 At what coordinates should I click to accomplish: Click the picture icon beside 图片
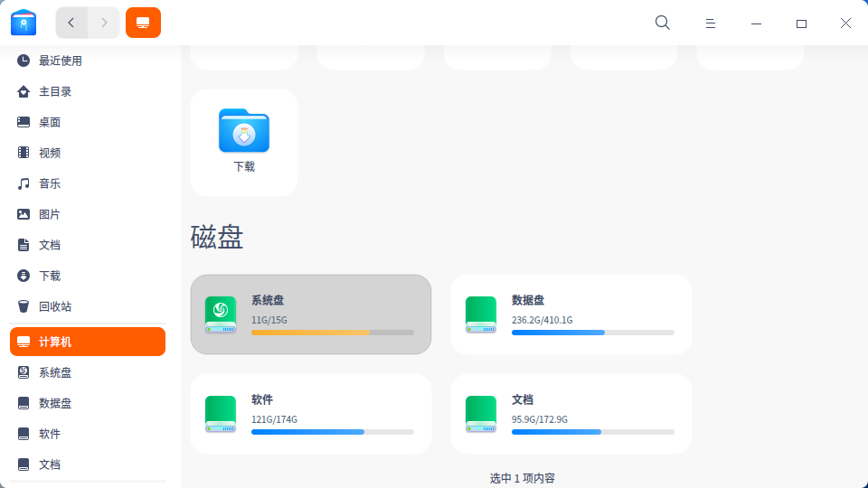pos(24,214)
